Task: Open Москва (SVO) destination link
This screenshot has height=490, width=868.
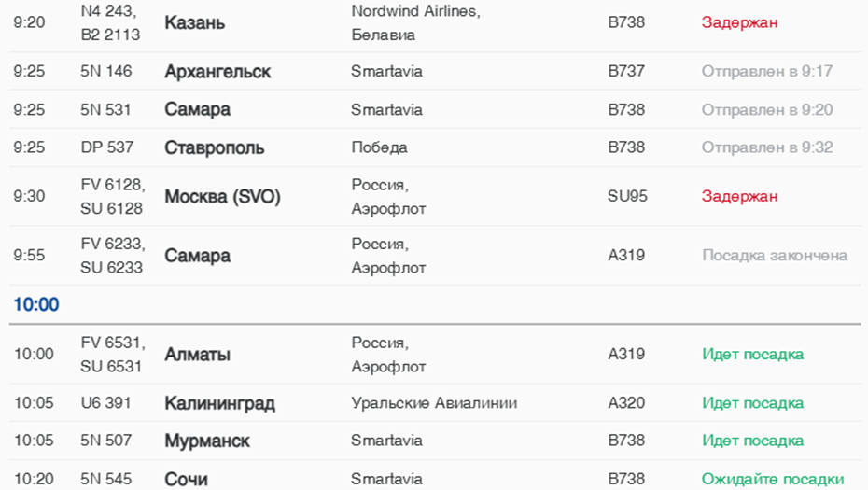Action: (222, 197)
